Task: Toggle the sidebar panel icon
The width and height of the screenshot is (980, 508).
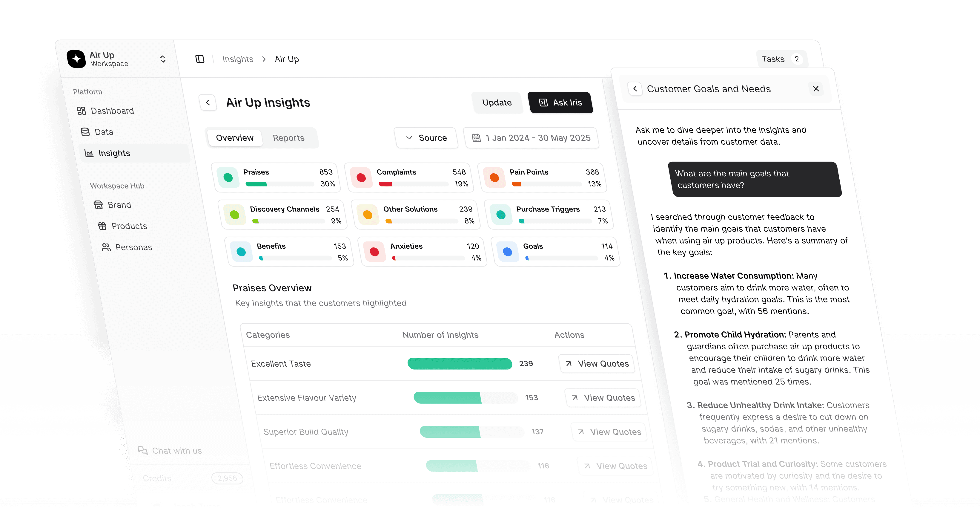Action: (200, 59)
